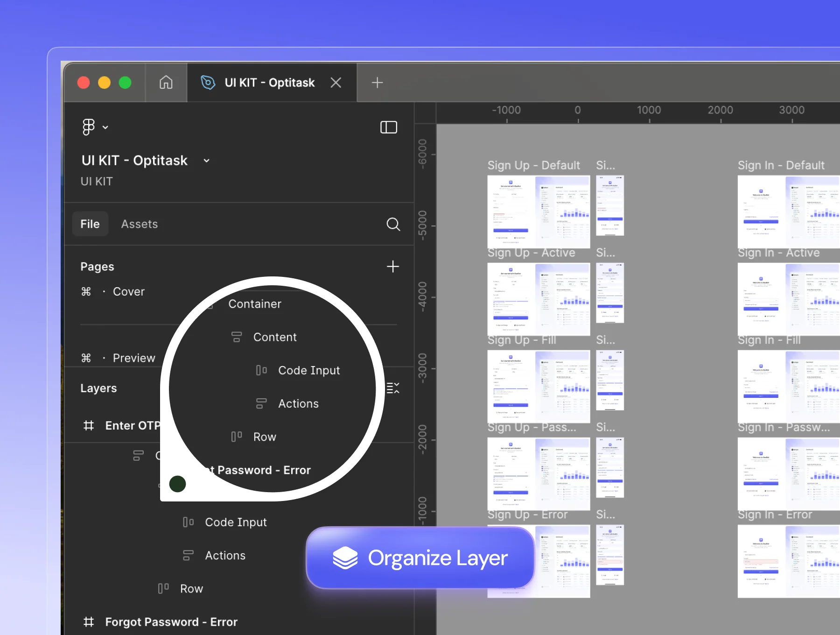Open search in left panel

(x=393, y=224)
